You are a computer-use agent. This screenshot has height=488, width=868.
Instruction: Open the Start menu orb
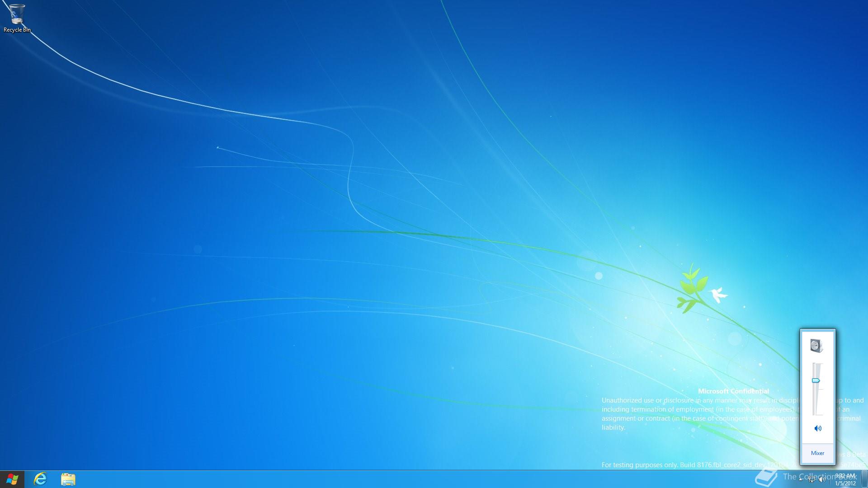point(12,479)
